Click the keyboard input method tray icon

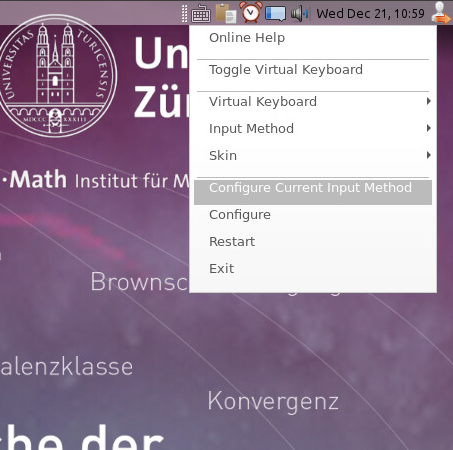point(201,13)
